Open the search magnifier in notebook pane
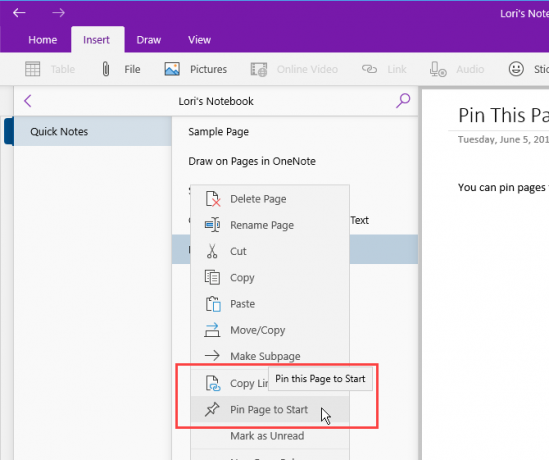549x460 pixels. tap(403, 101)
